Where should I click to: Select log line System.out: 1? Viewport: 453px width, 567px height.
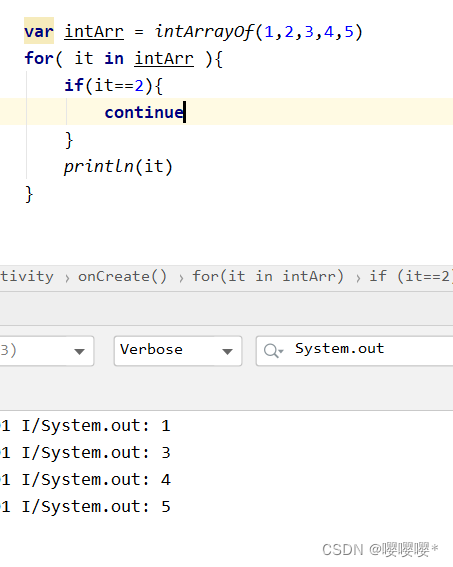point(226,426)
